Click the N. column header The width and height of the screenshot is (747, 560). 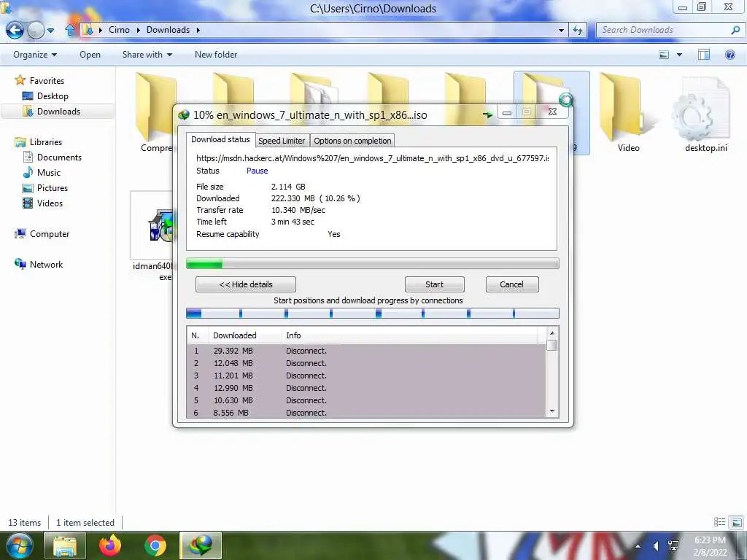(197, 335)
